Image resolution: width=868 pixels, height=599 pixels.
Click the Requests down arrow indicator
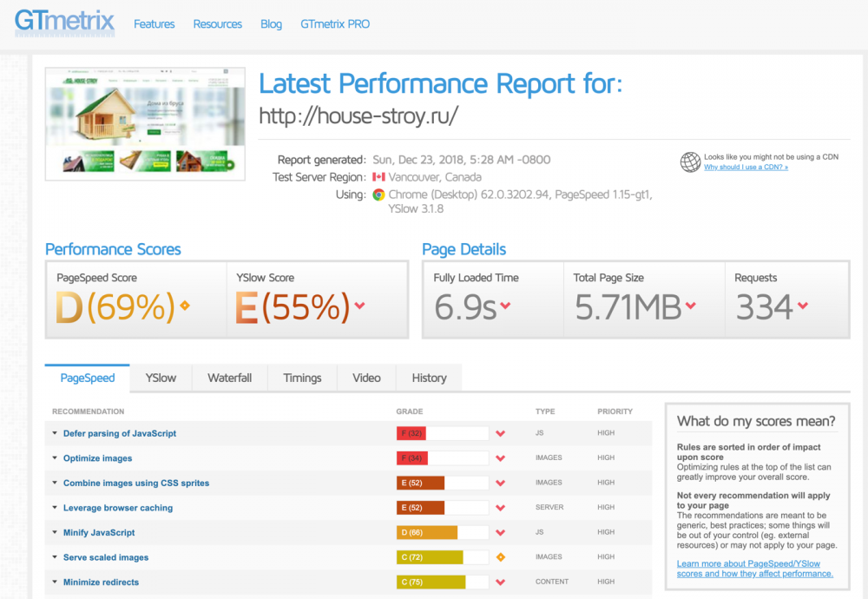tap(803, 305)
